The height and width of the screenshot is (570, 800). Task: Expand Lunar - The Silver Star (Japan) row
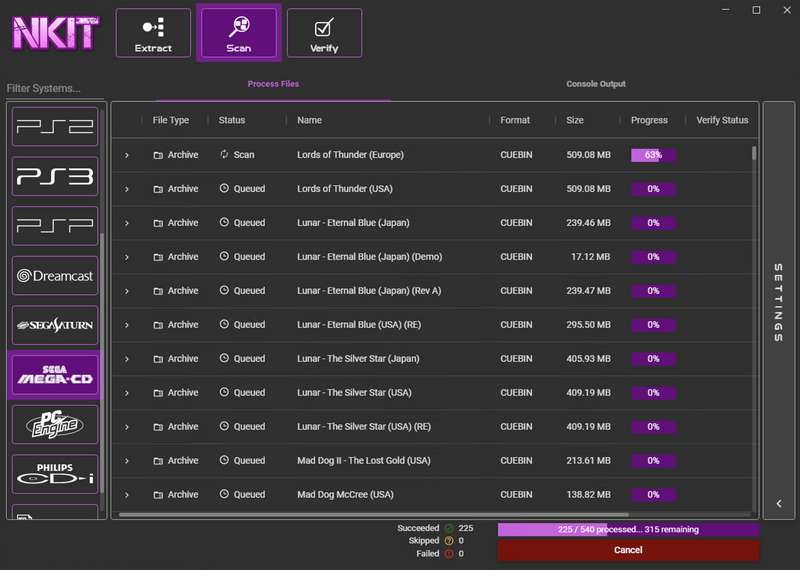click(x=127, y=359)
